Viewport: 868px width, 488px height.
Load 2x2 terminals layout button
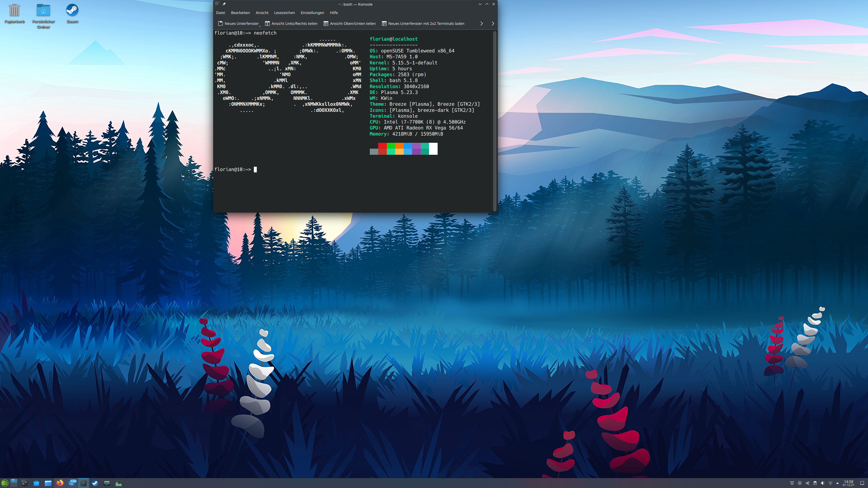point(423,23)
